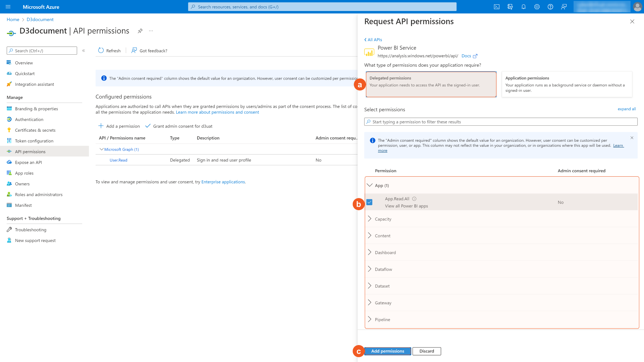Collapse the left sidebar with double chevron
This screenshot has width=644, height=362.
click(84, 51)
